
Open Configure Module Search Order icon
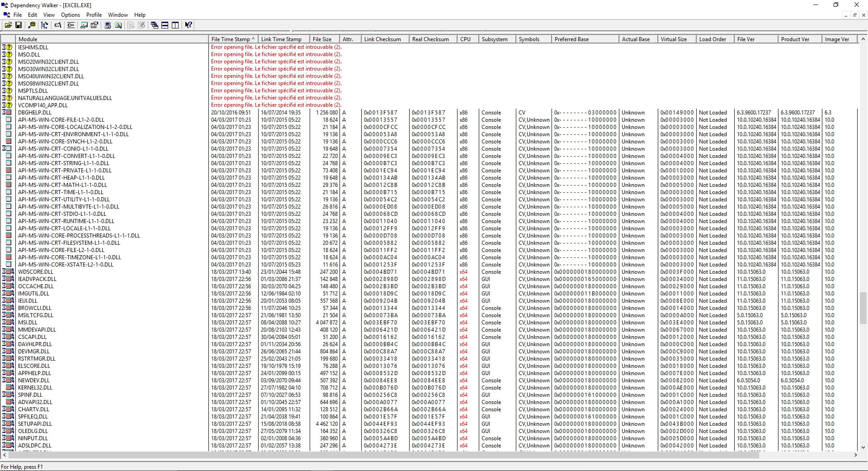click(x=118, y=25)
